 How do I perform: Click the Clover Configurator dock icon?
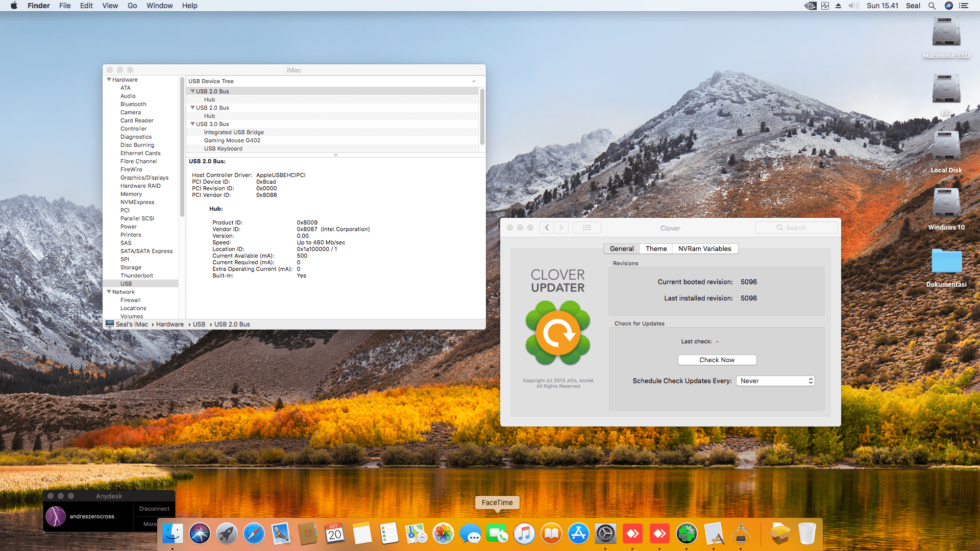pos(687,534)
